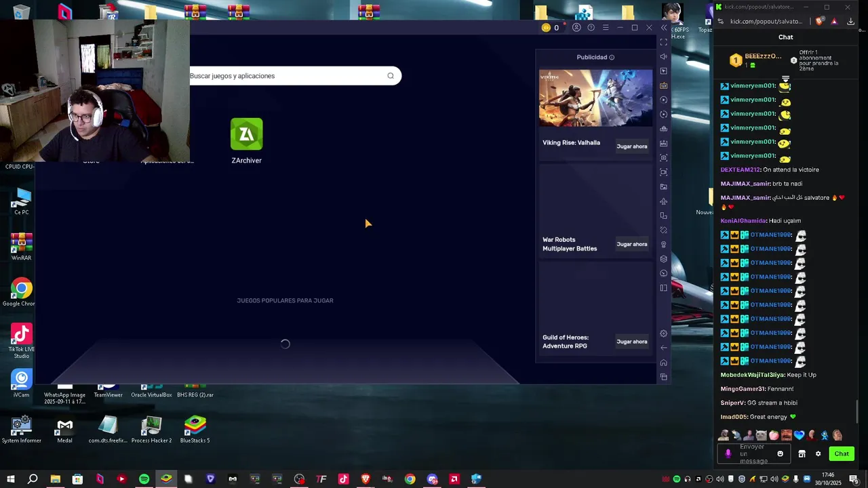868x488 pixels.
Task: Open the iVCam desktop shortcut
Action: (x=22, y=384)
